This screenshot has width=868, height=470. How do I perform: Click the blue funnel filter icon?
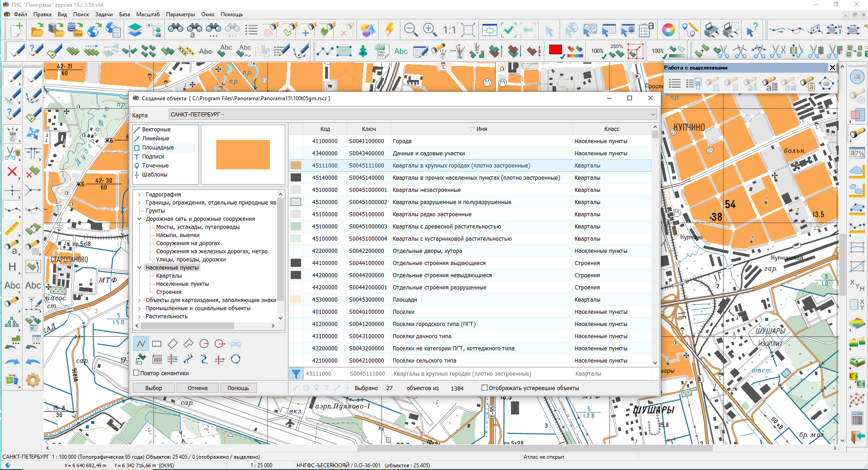pyautogui.click(x=296, y=374)
